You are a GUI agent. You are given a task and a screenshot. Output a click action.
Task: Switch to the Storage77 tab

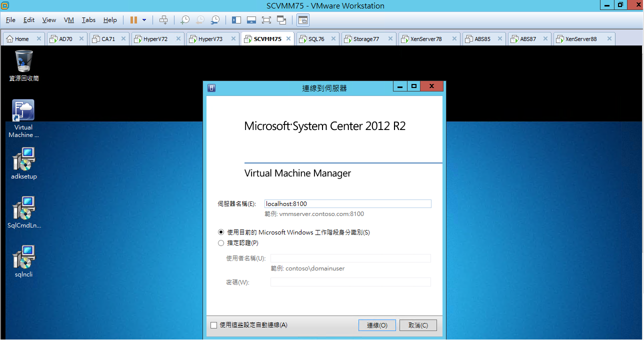point(368,39)
